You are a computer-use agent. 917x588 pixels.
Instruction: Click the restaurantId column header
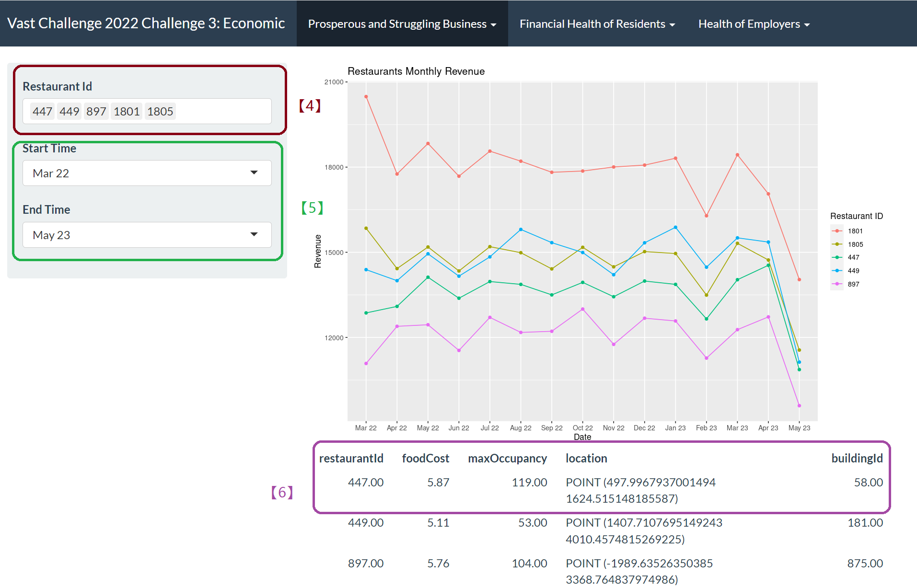(x=351, y=459)
